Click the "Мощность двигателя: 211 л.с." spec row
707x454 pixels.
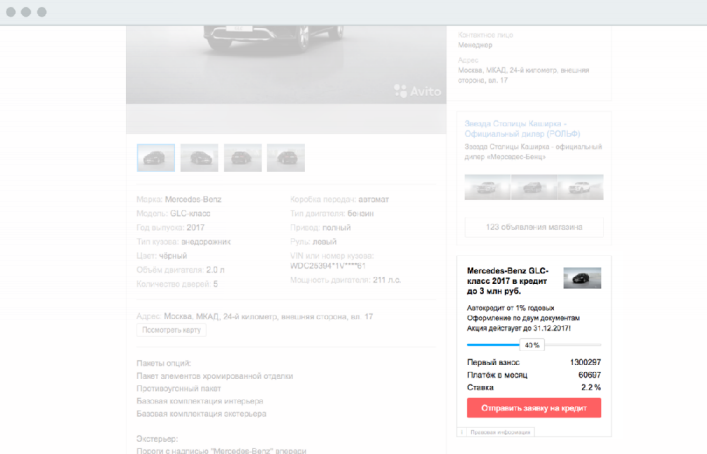point(345,280)
